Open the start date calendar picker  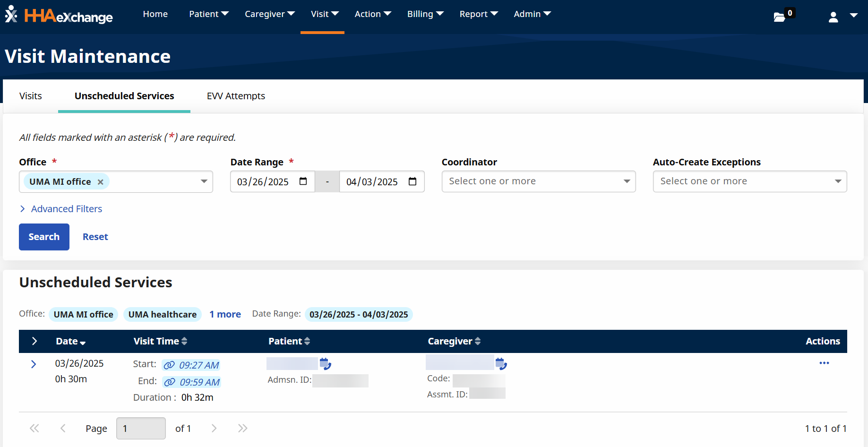coord(304,181)
